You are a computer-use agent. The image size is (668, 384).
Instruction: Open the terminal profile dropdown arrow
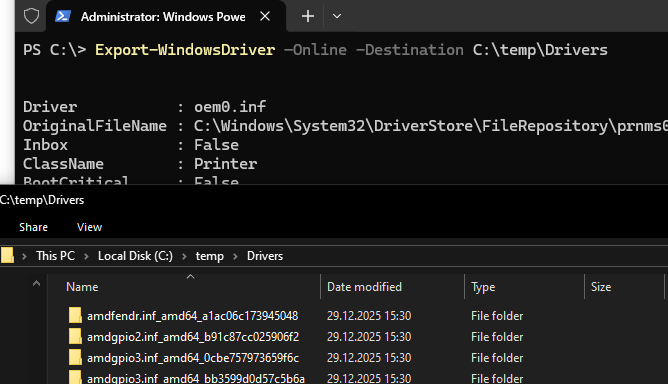tap(337, 16)
